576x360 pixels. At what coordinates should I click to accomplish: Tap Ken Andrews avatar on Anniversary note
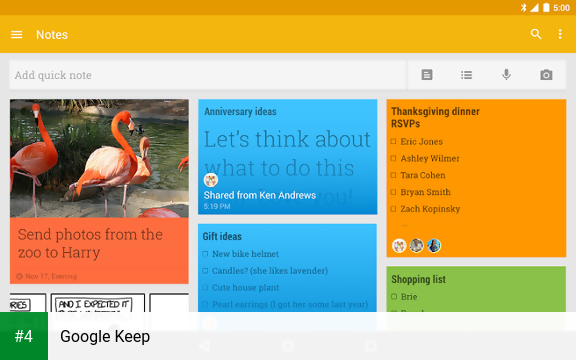click(x=211, y=180)
